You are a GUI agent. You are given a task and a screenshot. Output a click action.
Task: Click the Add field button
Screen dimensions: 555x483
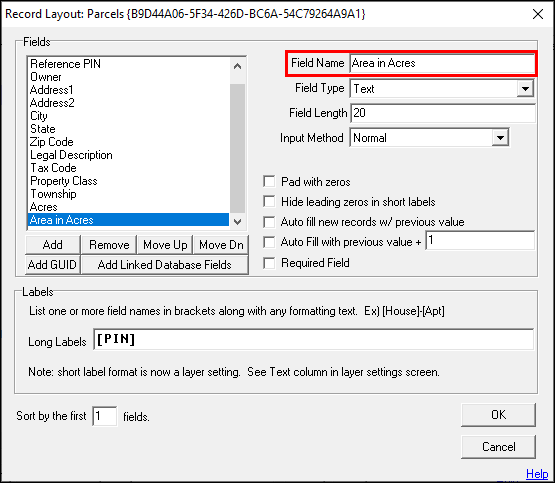click(53, 245)
